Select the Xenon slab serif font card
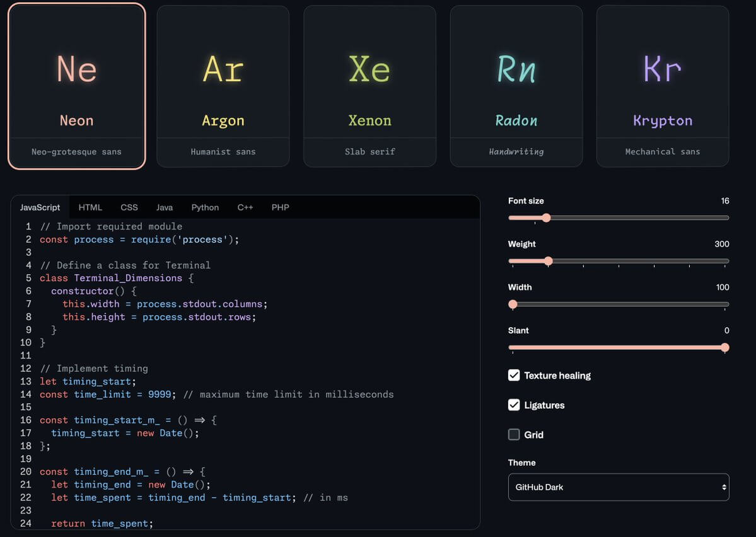Viewport: 756px width, 537px height. coord(369,85)
